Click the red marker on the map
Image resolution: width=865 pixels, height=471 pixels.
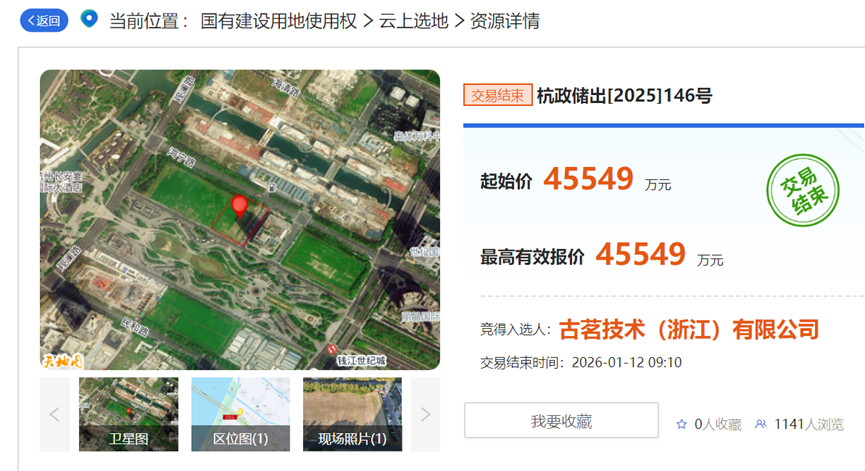click(239, 207)
